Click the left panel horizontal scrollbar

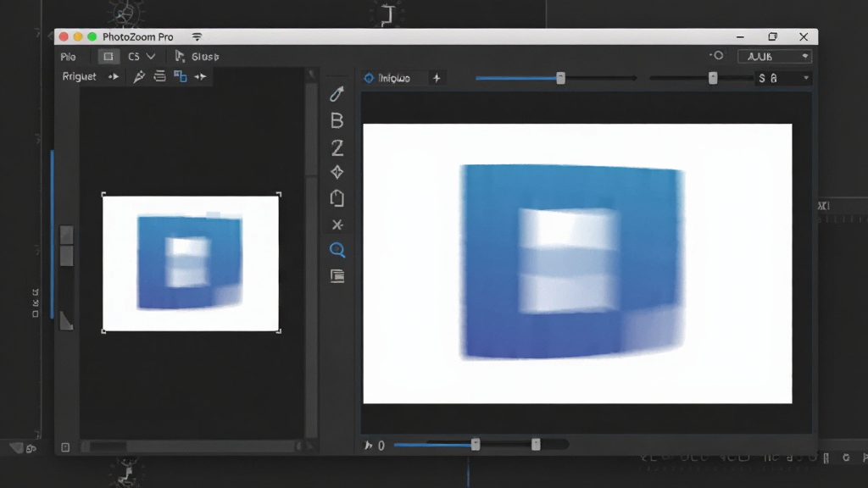click(x=191, y=446)
